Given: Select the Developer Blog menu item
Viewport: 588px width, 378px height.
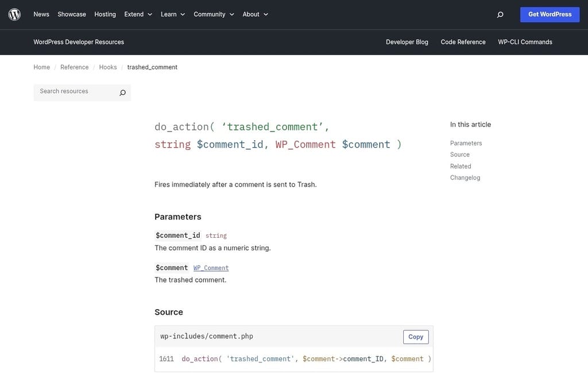Looking at the screenshot, I should click(x=407, y=41).
